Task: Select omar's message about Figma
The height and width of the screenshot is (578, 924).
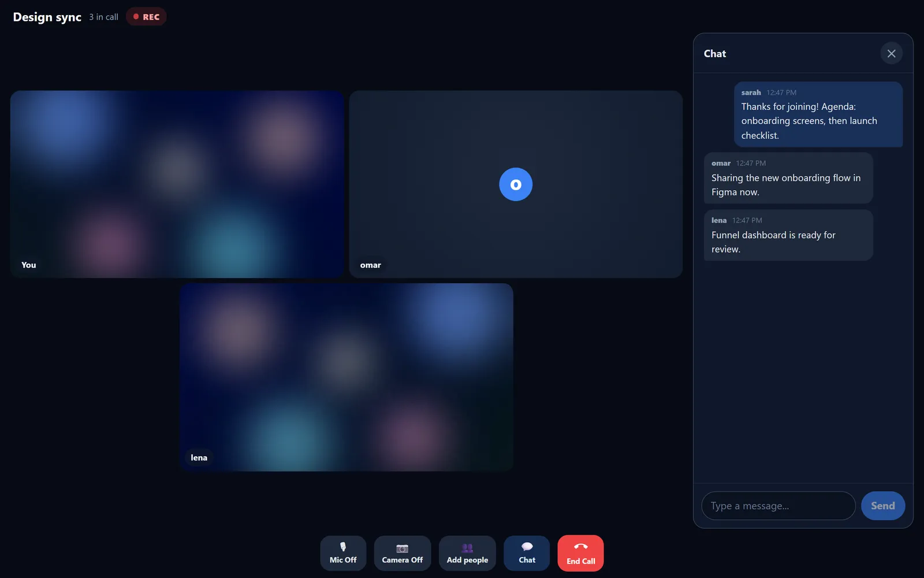Action: [788, 178]
